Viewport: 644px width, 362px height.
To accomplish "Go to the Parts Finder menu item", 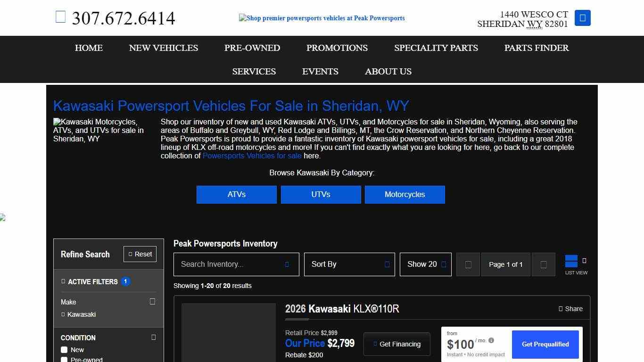I will click(536, 48).
